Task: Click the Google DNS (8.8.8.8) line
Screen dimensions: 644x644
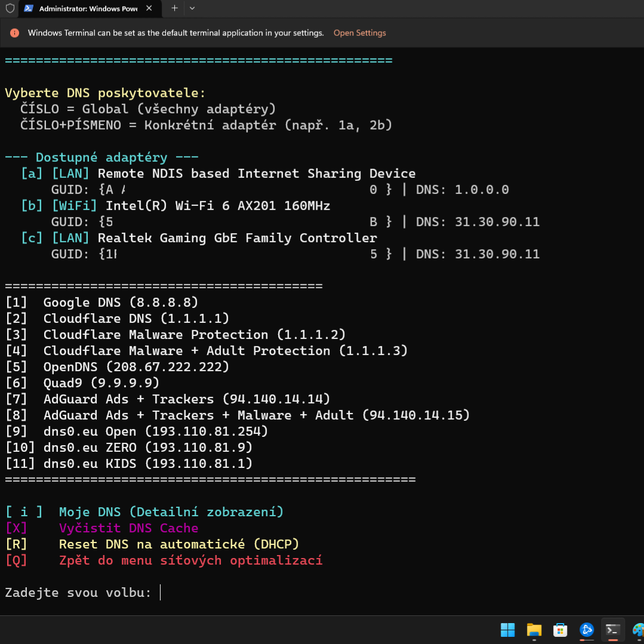Action: (x=121, y=303)
